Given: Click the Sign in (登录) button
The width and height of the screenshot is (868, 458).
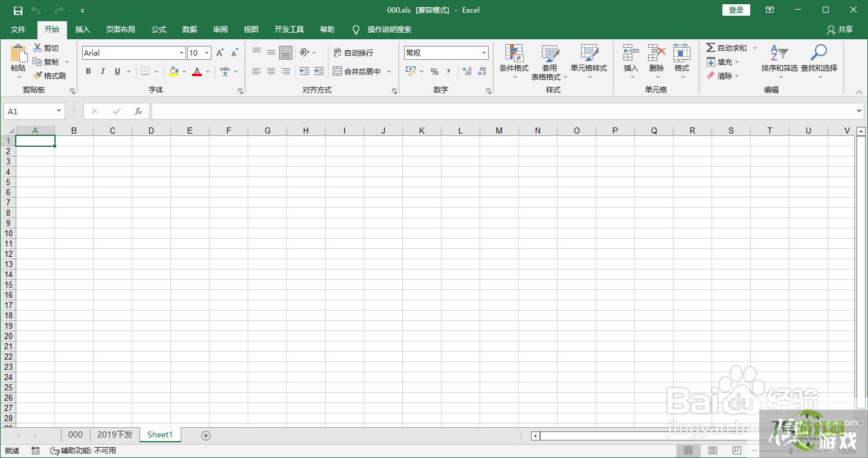Looking at the screenshot, I should (x=736, y=10).
